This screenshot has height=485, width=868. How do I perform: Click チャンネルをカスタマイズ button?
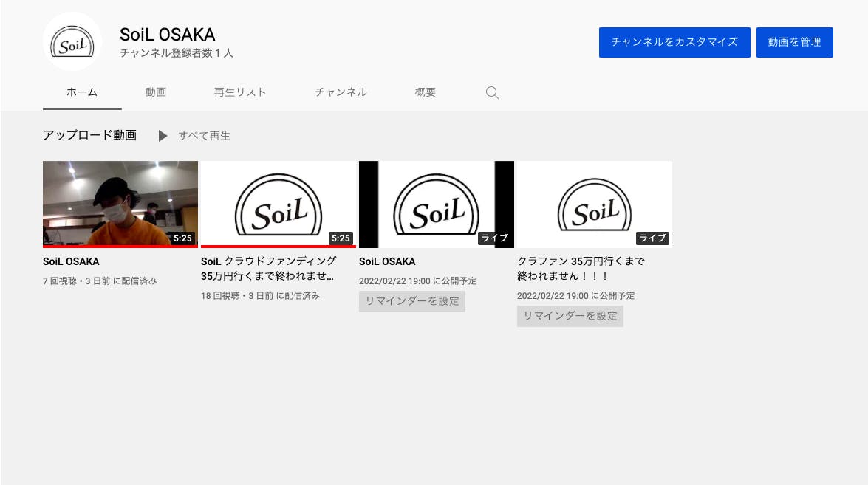674,42
